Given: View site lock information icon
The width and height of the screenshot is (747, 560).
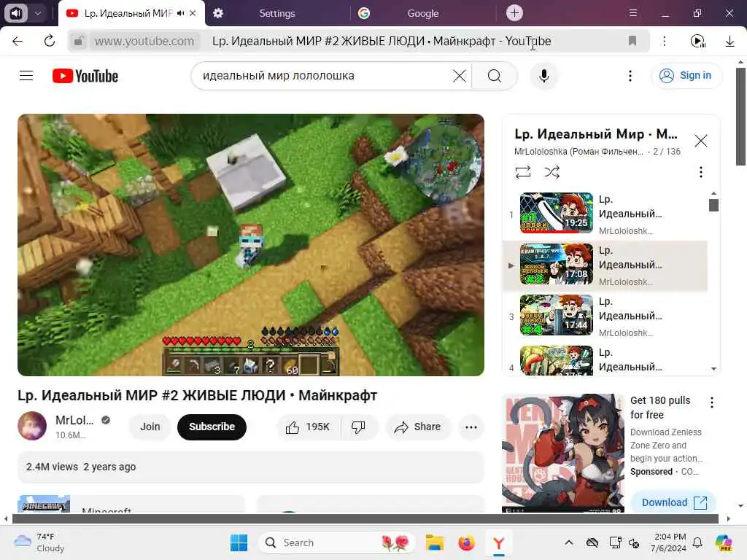Looking at the screenshot, I should [x=79, y=41].
